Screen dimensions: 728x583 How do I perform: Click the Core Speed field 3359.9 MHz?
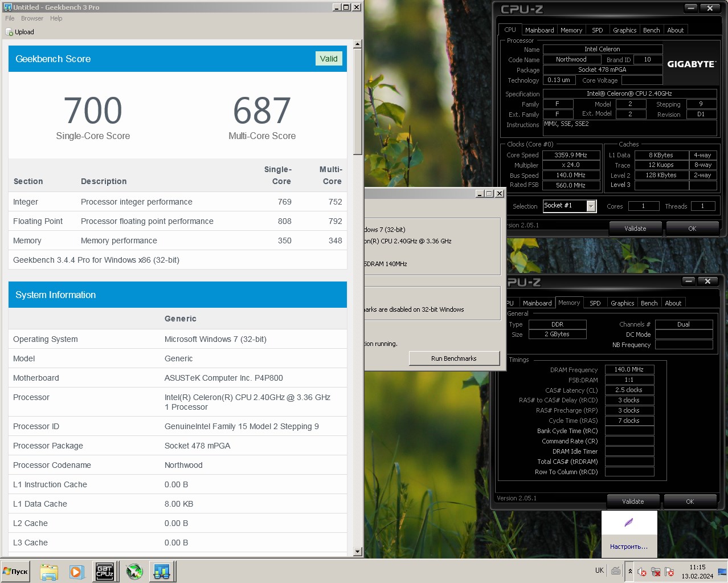[x=571, y=155]
